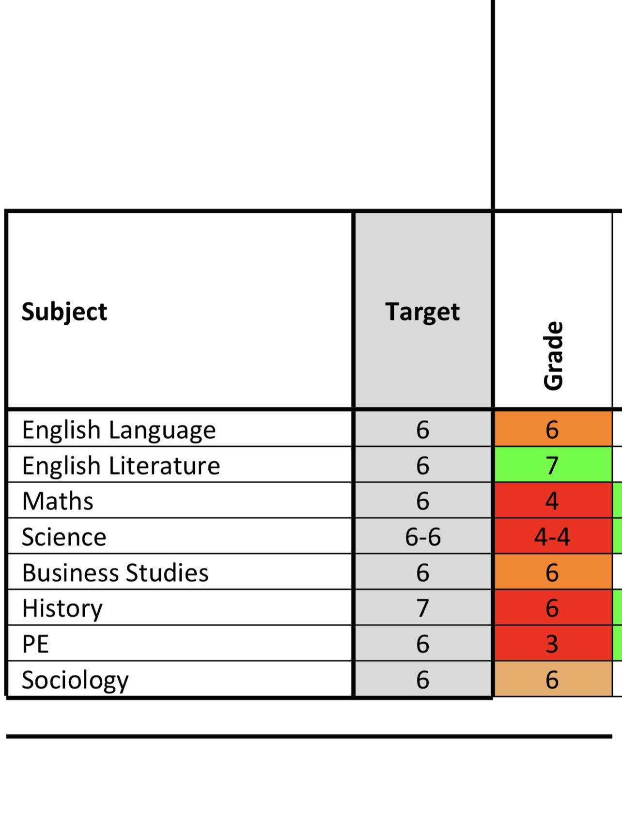Select the Target column header
This screenshot has width=622, height=840.
(x=423, y=310)
